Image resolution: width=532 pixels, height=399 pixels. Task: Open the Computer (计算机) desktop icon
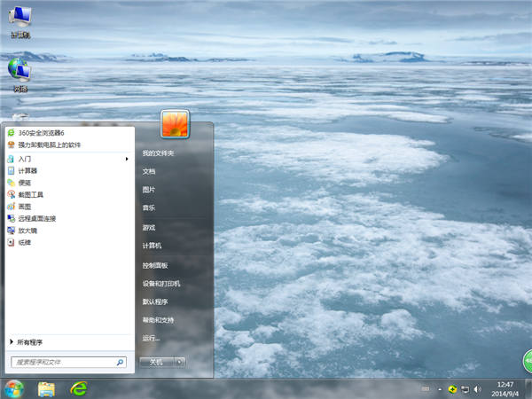[x=19, y=20]
